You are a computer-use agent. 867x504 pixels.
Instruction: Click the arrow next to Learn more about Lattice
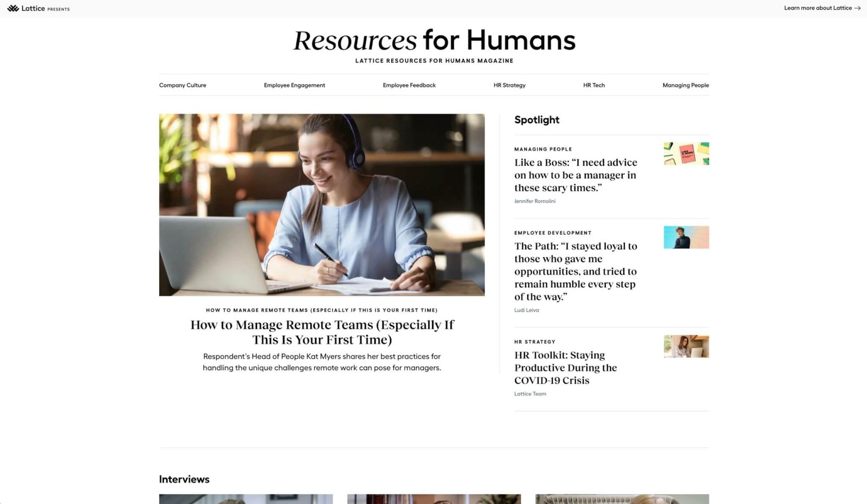click(x=857, y=8)
